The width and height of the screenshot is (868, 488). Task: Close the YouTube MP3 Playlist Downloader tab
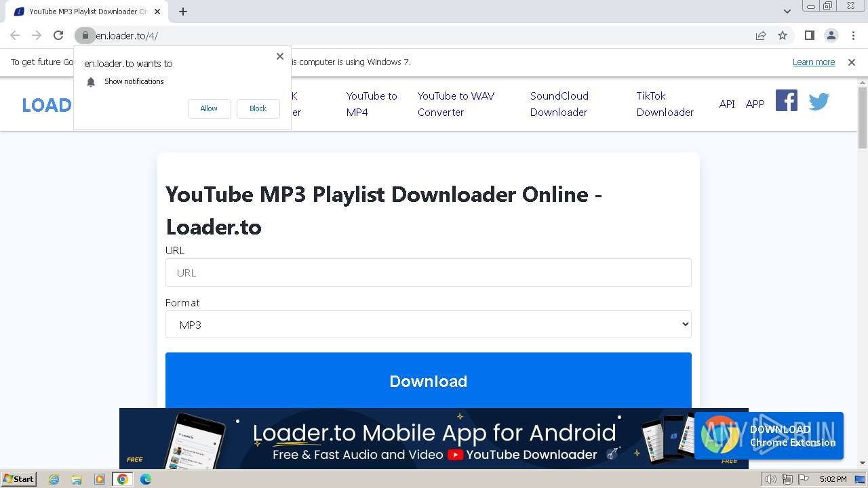pos(157,12)
